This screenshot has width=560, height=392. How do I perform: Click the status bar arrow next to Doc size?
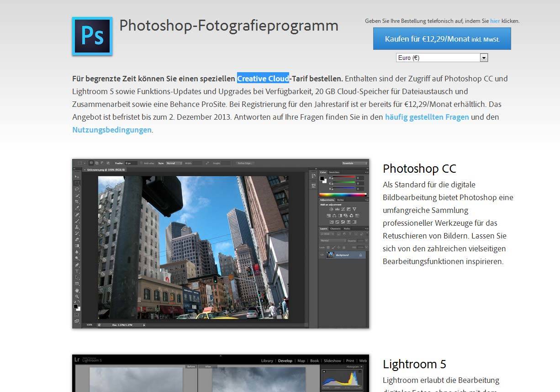pyautogui.click(x=144, y=325)
